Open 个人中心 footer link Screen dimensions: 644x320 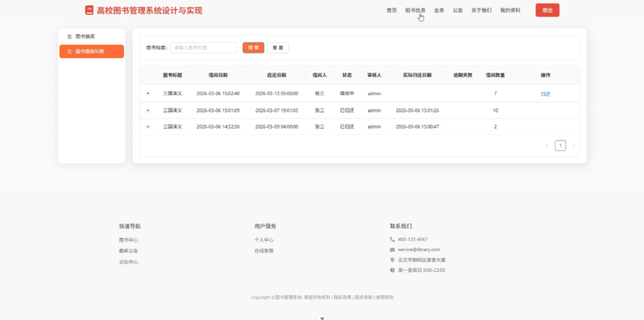pos(264,240)
